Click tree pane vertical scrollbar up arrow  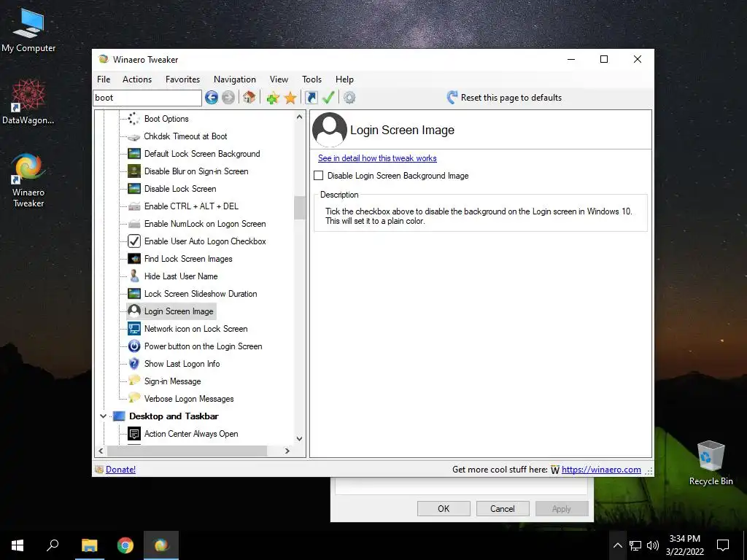[299, 117]
